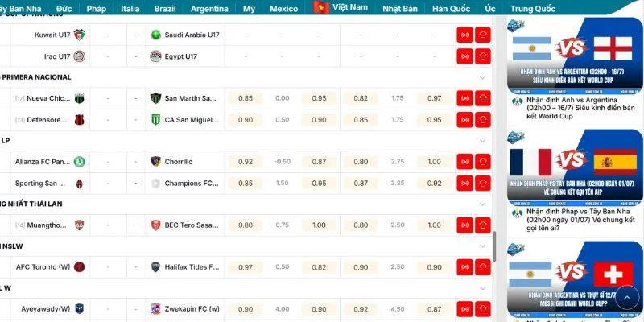Select the Brazil tab
The height and width of the screenshot is (322, 644).
click(x=165, y=9)
